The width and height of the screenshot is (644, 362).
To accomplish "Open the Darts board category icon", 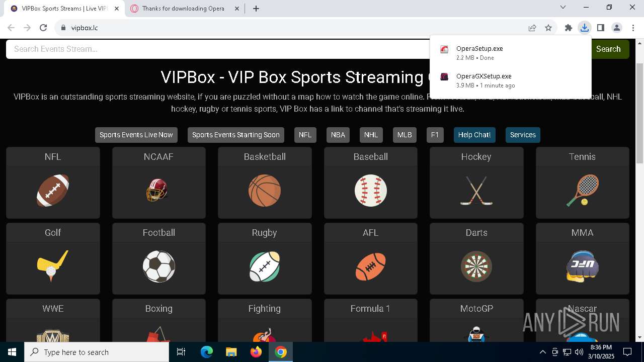I will [476, 266].
